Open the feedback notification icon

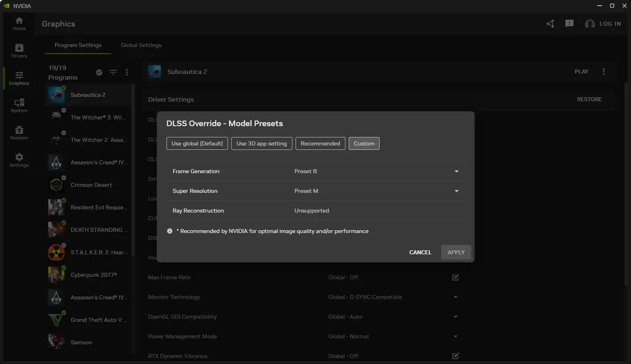point(569,24)
